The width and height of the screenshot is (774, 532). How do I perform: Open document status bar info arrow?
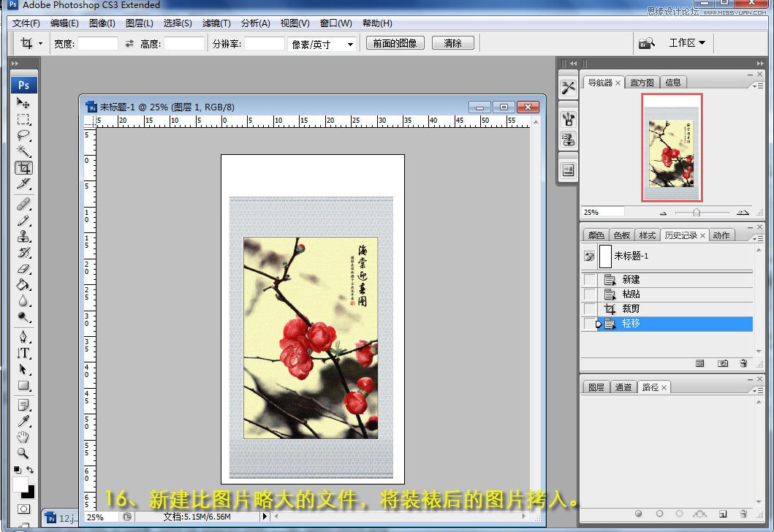click(265, 516)
